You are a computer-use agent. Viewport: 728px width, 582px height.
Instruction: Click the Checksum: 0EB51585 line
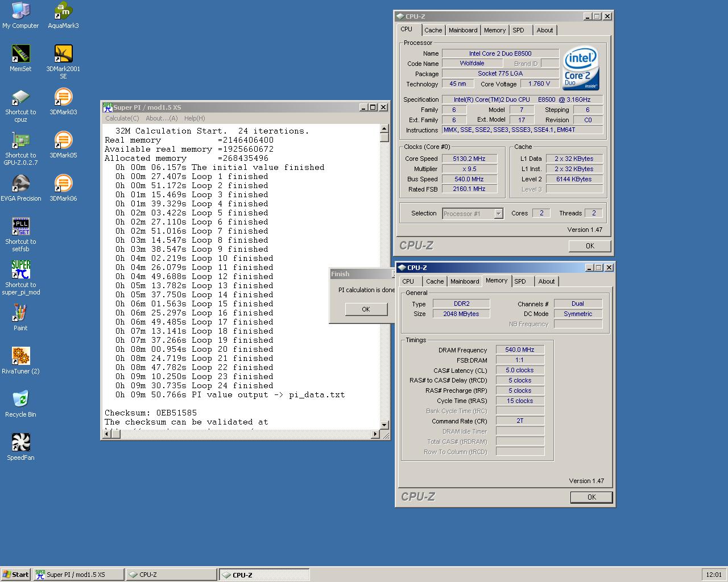click(x=151, y=413)
